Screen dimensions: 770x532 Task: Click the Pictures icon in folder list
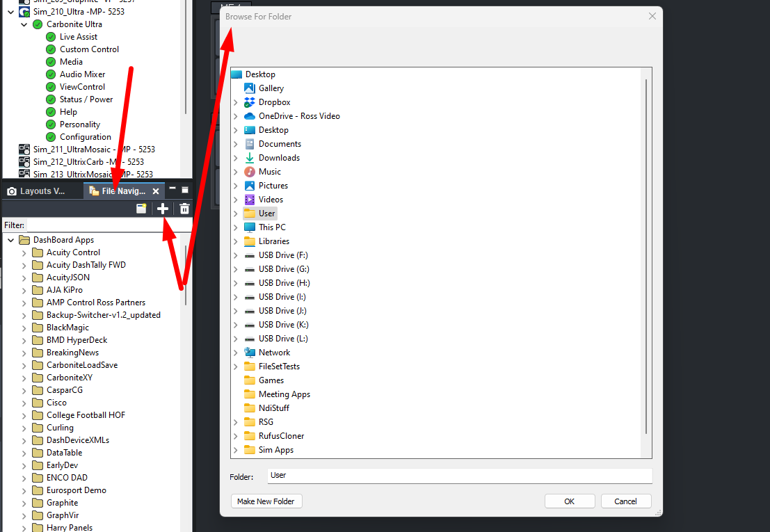(250, 186)
